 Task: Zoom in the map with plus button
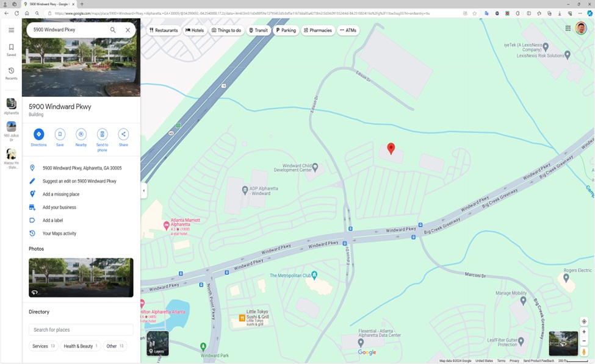click(584, 332)
